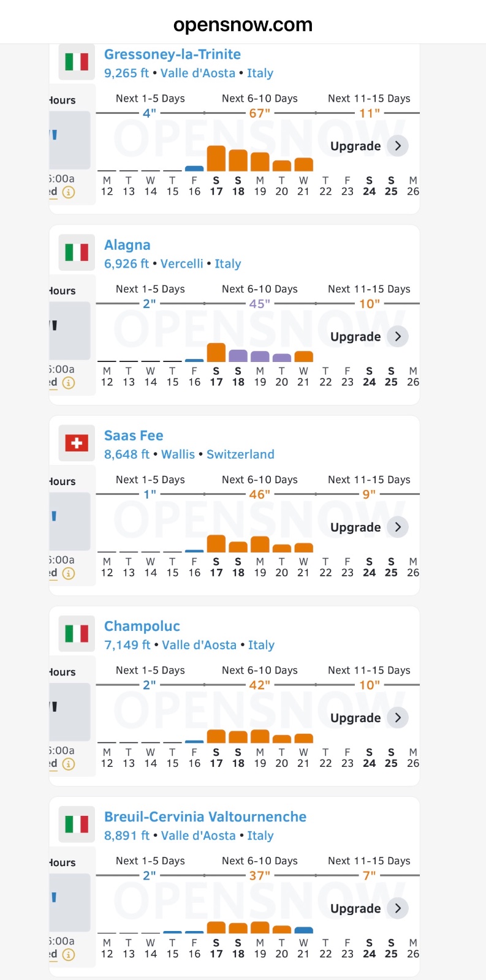Open Upgrade chevron arrow in Saas Fee card
Image resolution: width=486 pixels, height=980 pixels.
398,527
